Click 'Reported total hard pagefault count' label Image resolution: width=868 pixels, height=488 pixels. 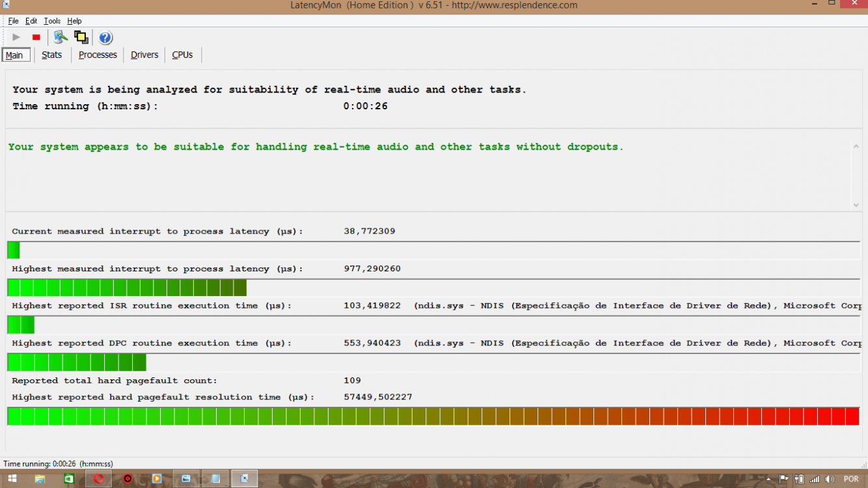point(115,381)
